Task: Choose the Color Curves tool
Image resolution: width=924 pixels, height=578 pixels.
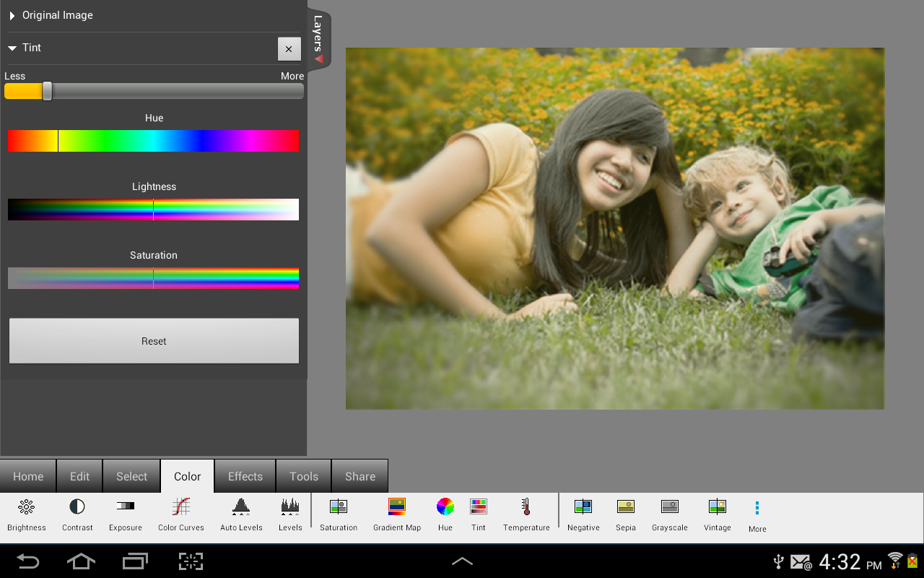Action: pos(181,514)
